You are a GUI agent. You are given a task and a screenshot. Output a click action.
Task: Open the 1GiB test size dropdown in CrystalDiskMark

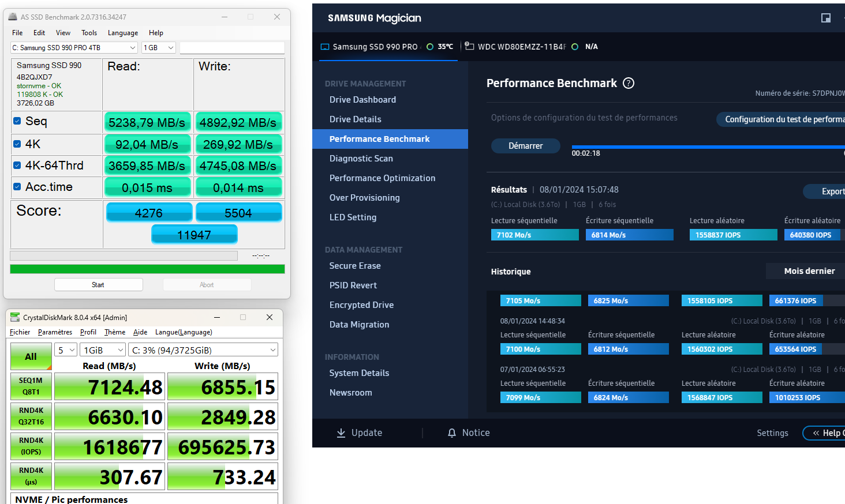(x=103, y=350)
